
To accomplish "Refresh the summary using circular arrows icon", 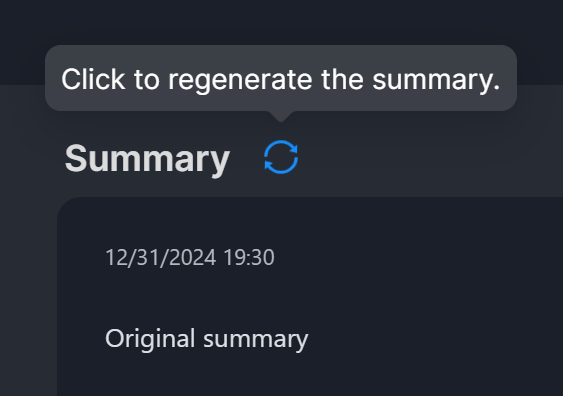I will pyautogui.click(x=281, y=157).
